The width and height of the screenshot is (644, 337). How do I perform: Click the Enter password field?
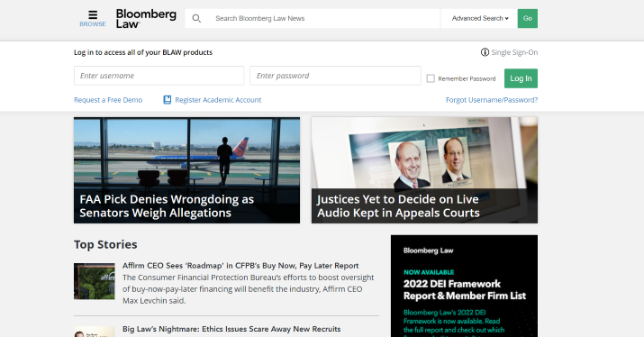coord(335,76)
